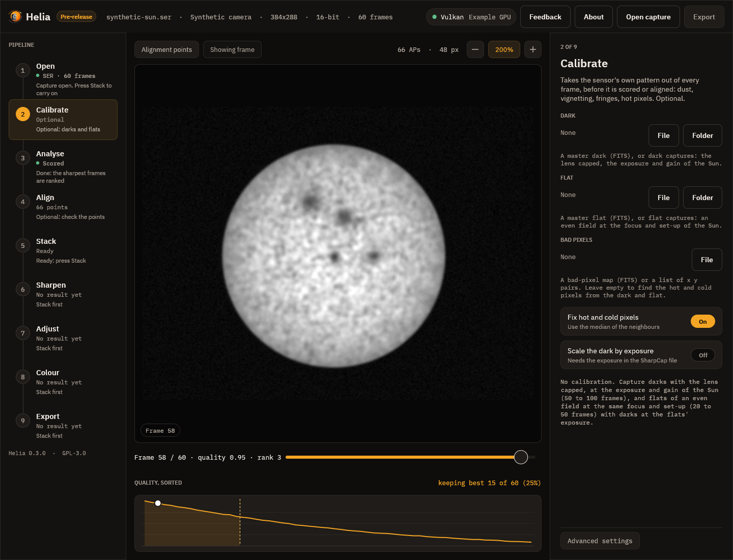The width and height of the screenshot is (733, 560).
Task: Click the quality curve white marker
Action: tap(158, 503)
